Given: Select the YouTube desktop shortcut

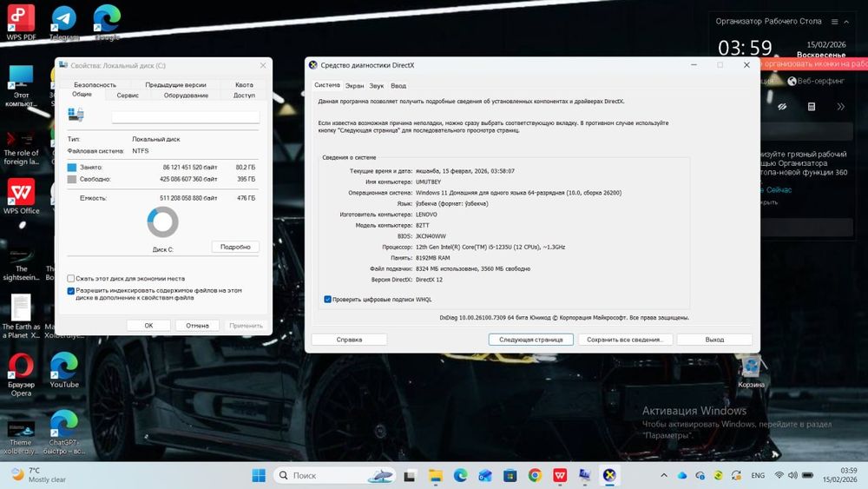Looking at the screenshot, I should point(63,370).
